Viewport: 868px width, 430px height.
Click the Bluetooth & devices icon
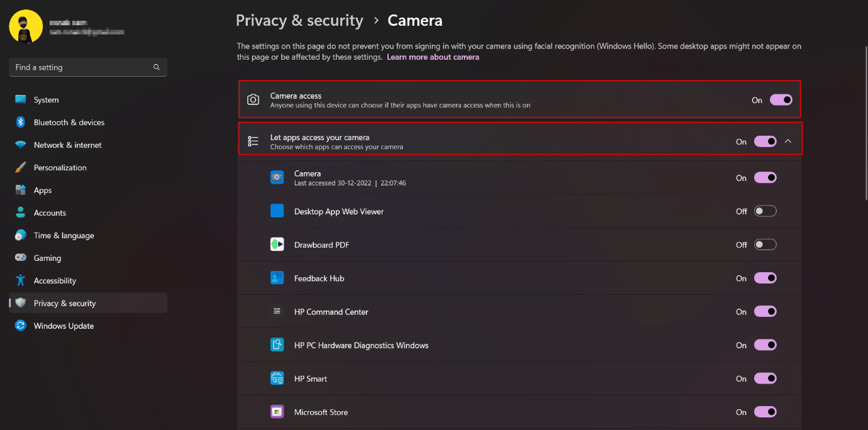(x=21, y=123)
